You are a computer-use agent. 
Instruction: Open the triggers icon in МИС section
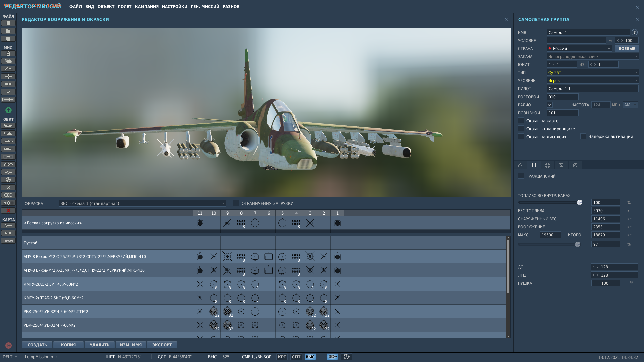(x=8, y=69)
